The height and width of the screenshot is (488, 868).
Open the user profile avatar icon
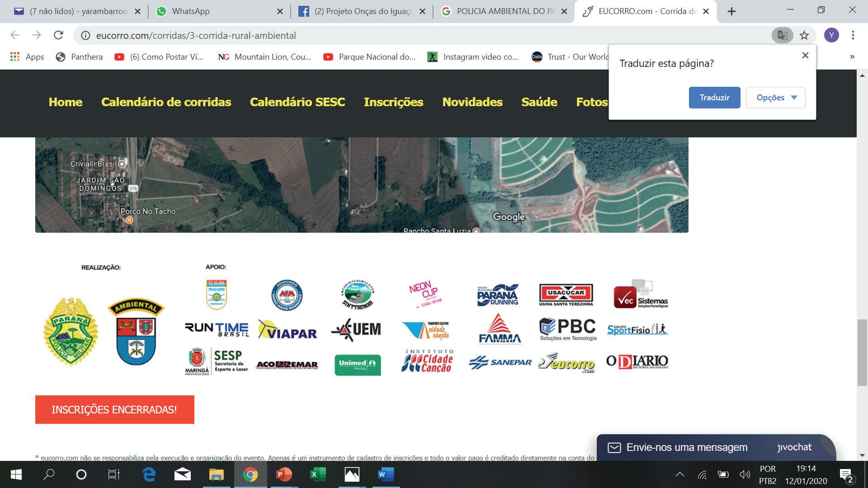coord(831,35)
